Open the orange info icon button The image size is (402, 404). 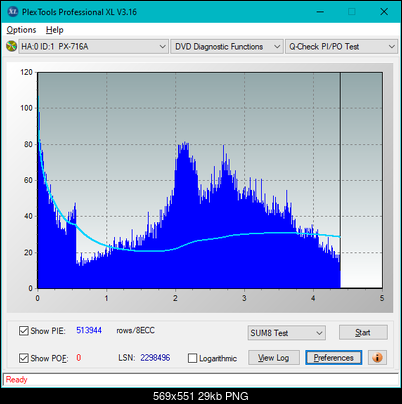click(377, 358)
